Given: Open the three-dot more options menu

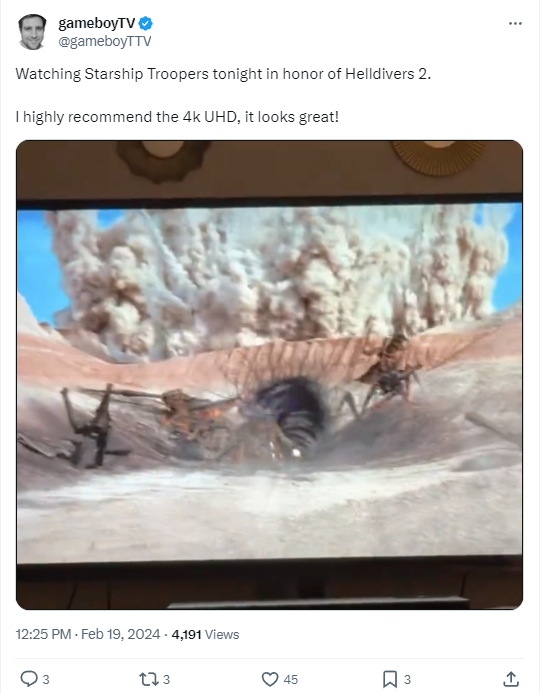Looking at the screenshot, I should point(515,23).
